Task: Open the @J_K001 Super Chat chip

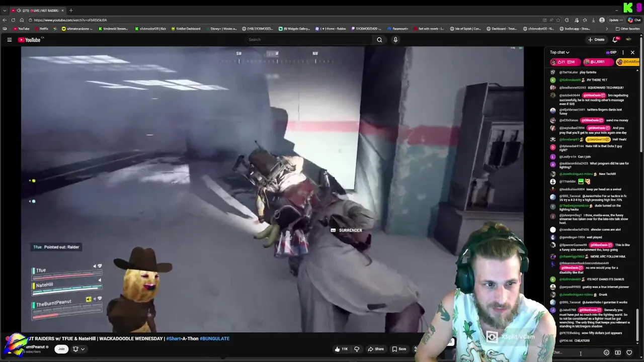Action: 598,62
